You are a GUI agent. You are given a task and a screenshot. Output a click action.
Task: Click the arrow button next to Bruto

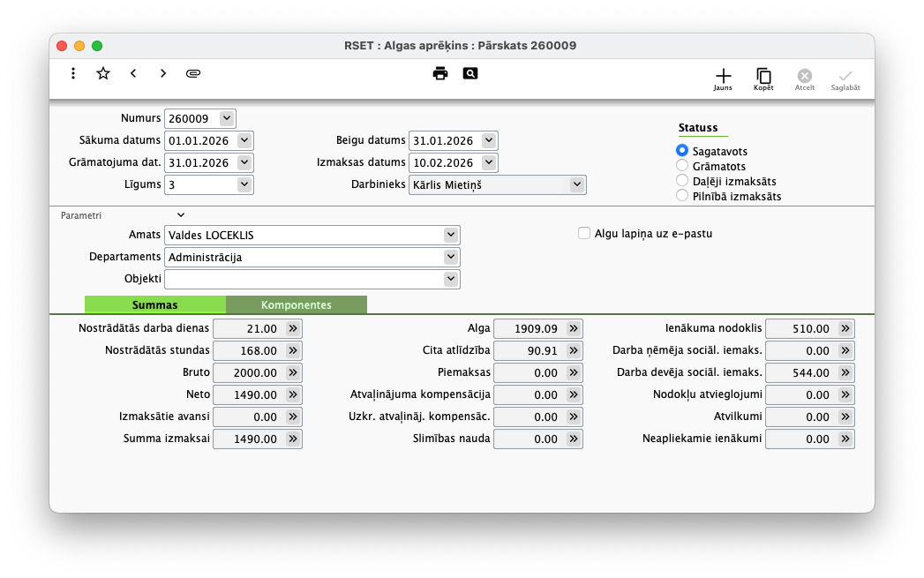click(x=293, y=372)
